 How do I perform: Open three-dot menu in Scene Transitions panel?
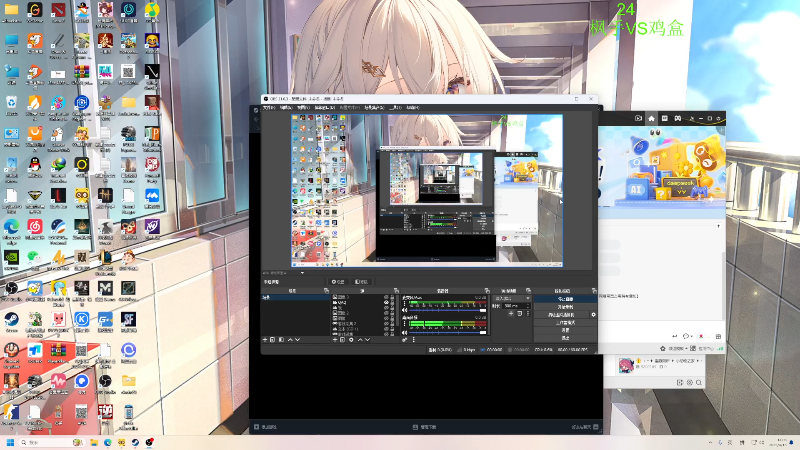pos(528,314)
